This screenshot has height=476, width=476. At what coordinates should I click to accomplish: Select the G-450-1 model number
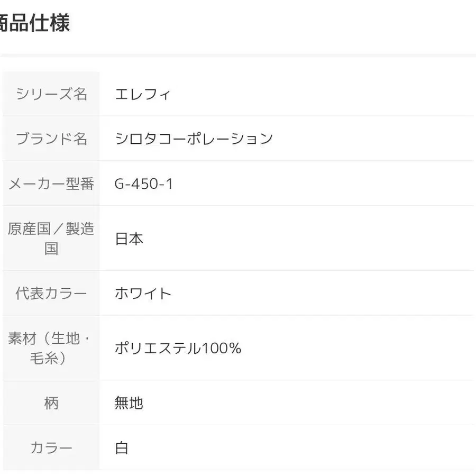pyautogui.click(x=144, y=184)
